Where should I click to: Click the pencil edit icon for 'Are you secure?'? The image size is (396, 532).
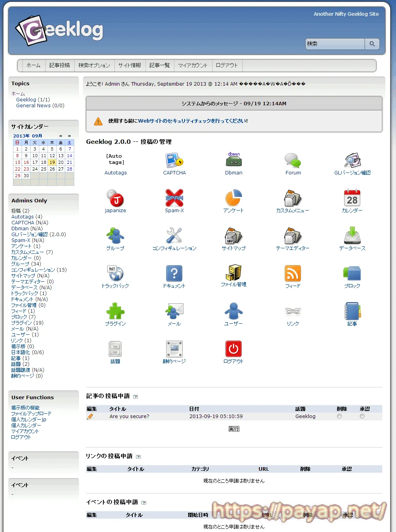pyautogui.click(x=90, y=416)
